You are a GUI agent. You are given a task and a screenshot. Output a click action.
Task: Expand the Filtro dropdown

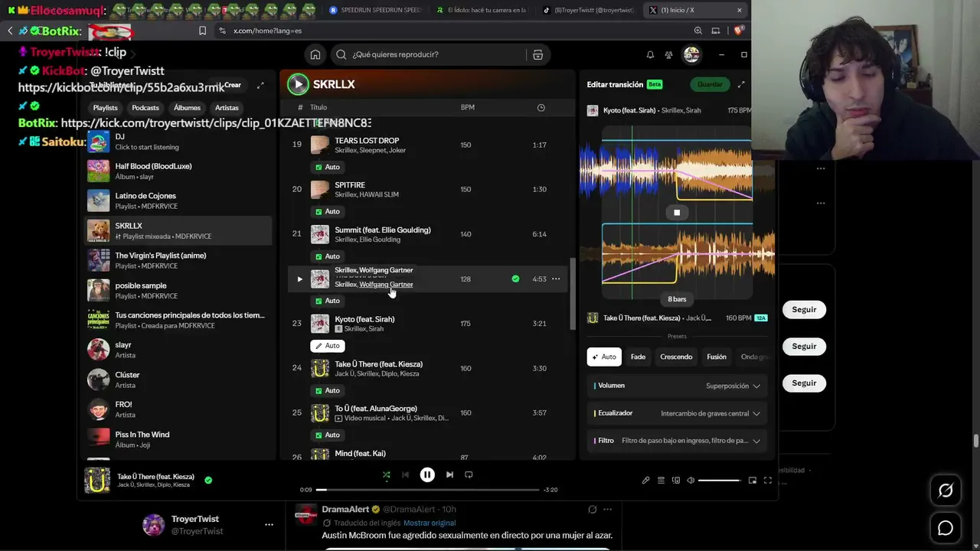point(677,441)
